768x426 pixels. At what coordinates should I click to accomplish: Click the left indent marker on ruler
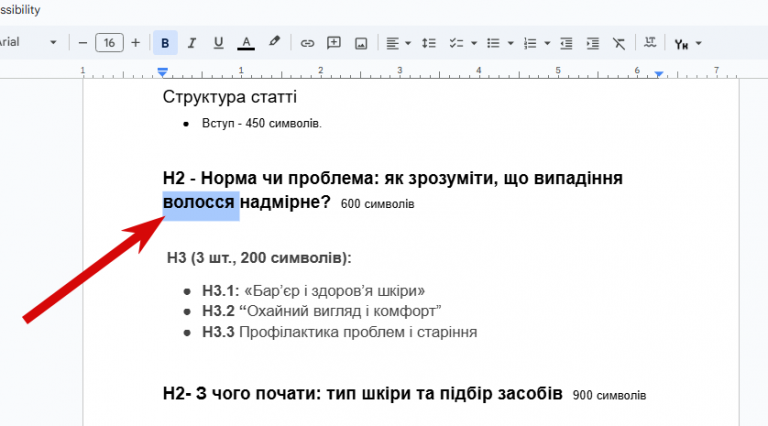coord(163,72)
